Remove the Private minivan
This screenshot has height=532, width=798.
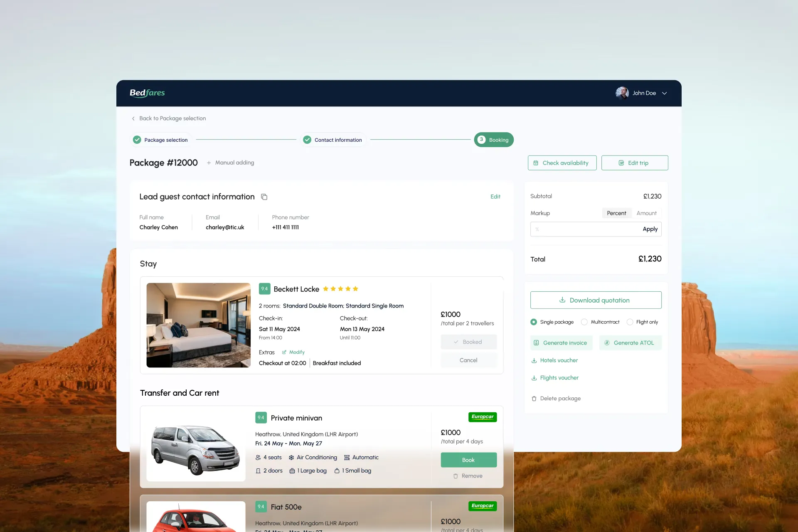click(468, 476)
